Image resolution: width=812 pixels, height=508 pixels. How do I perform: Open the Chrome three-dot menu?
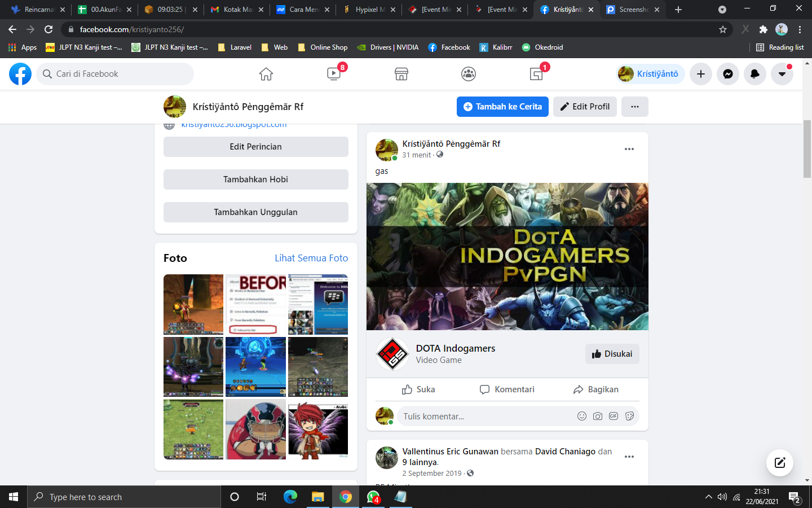[x=800, y=29]
